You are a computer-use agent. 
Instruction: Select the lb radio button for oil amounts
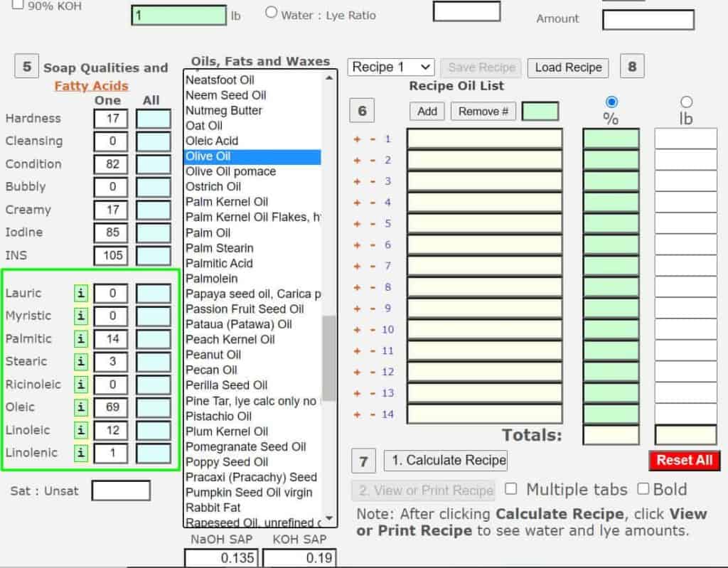[x=686, y=102]
